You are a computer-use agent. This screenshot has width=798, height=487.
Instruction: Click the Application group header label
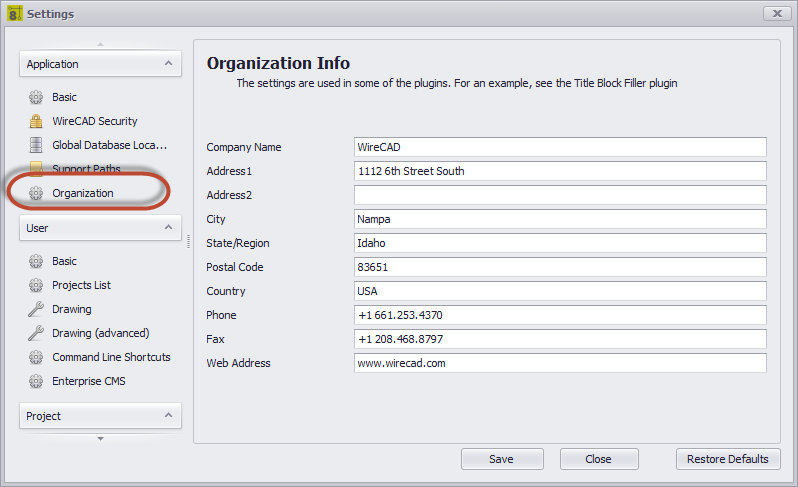click(52, 64)
